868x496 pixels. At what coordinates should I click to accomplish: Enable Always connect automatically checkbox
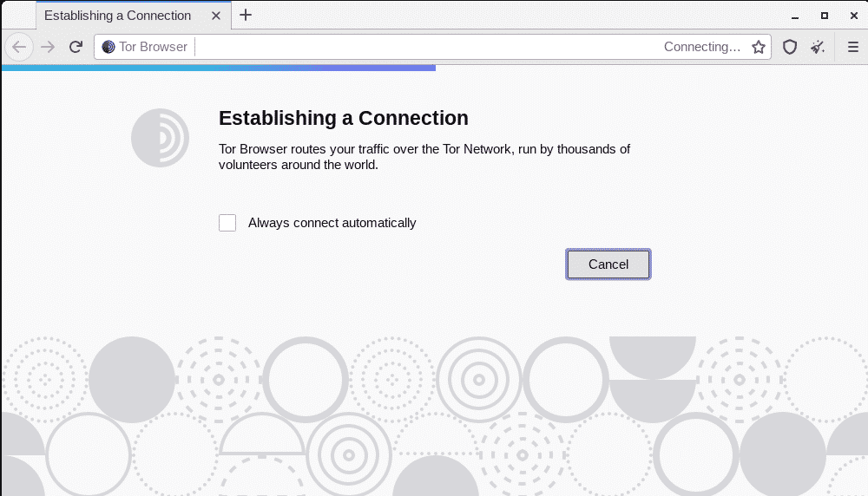coord(227,223)
